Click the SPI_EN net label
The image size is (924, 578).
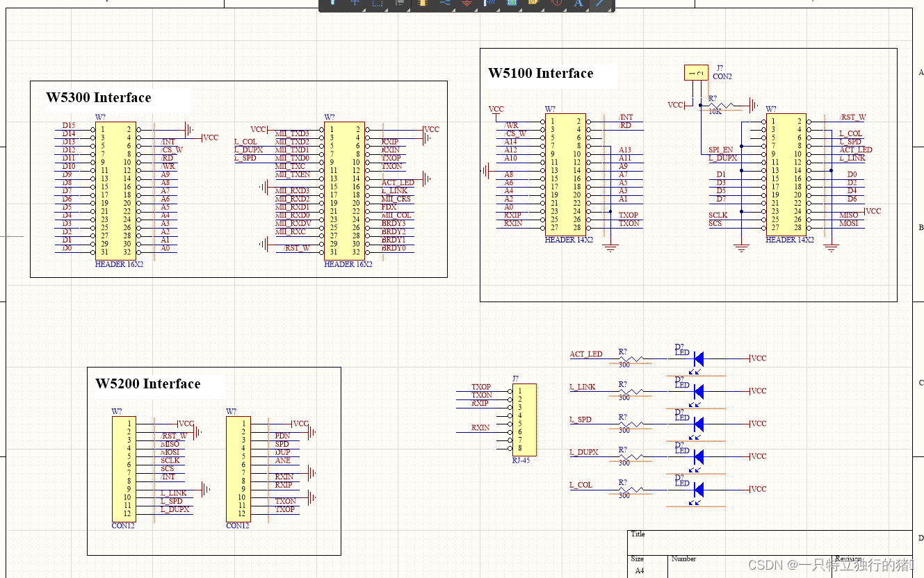point(720,150)
